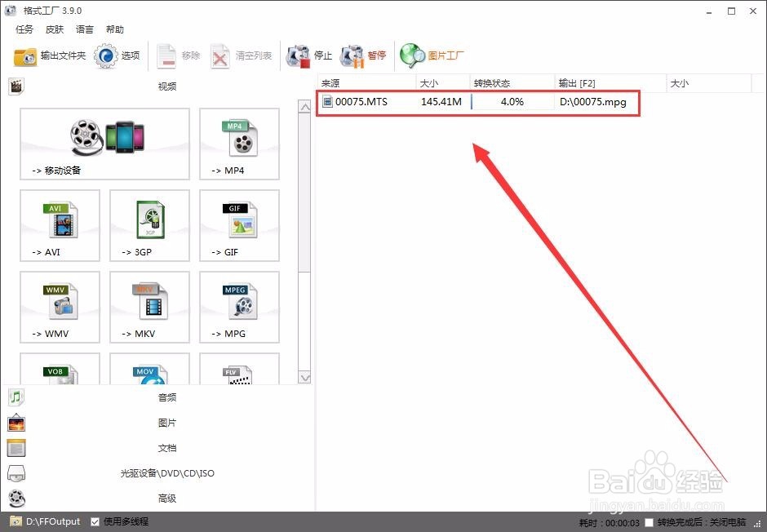Collapse the 视频 video category header
Viewport: 767px width, 532px height.
166,86
